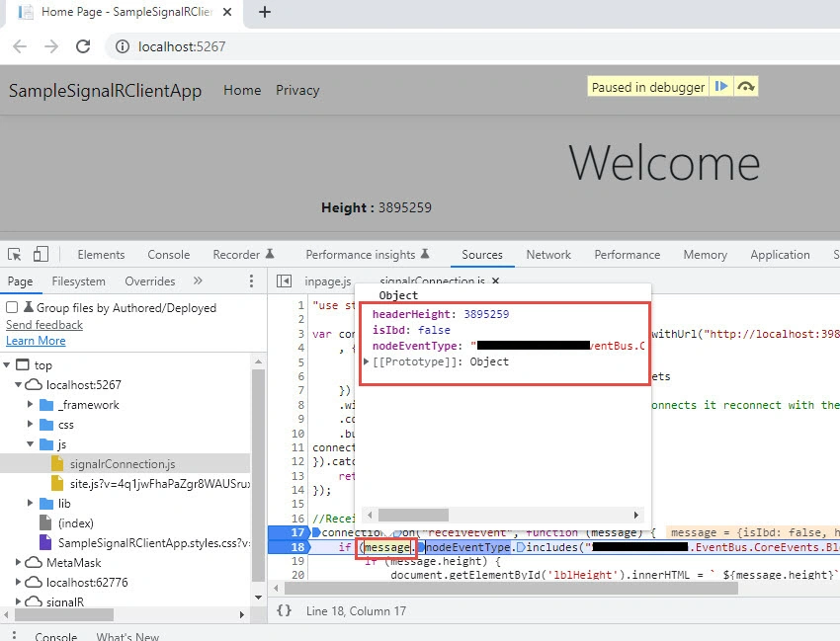Viewport: 840px width, 641px height.
Task: Grab the object popup horizontal scrollbar
Action: [x=413, y=516]
